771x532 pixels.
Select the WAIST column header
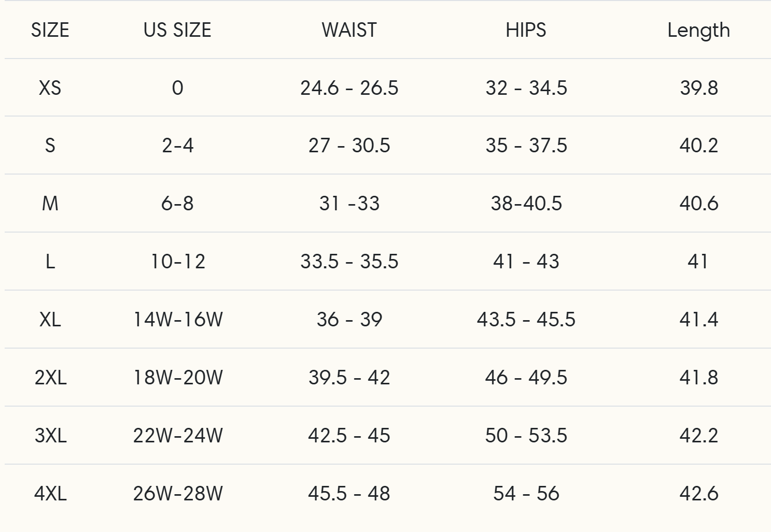(x=349, y=30)
